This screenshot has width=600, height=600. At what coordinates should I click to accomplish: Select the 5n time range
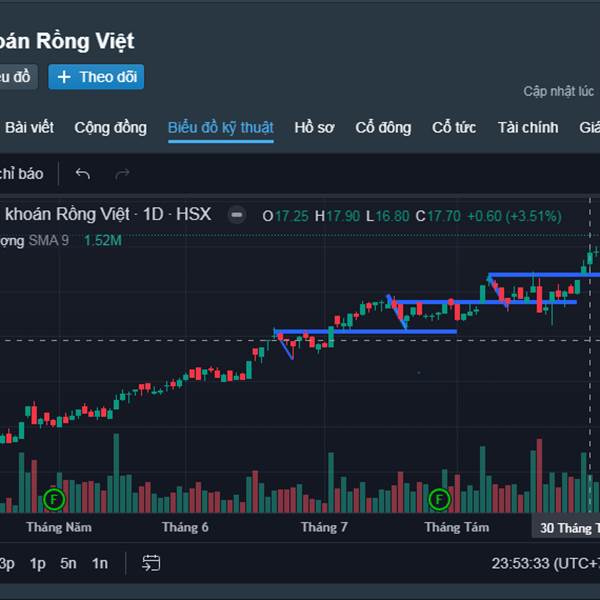tap(68, 564)
